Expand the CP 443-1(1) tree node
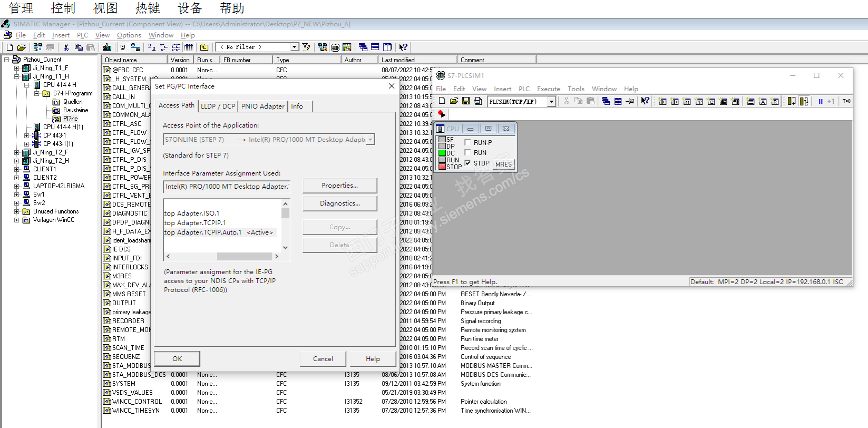 (x=26, y=144)
